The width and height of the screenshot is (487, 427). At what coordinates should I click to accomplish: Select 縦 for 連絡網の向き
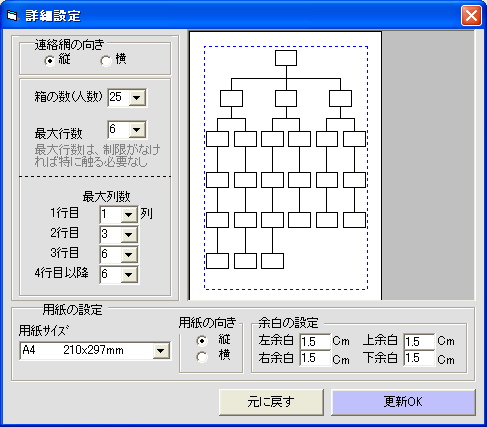50,61
